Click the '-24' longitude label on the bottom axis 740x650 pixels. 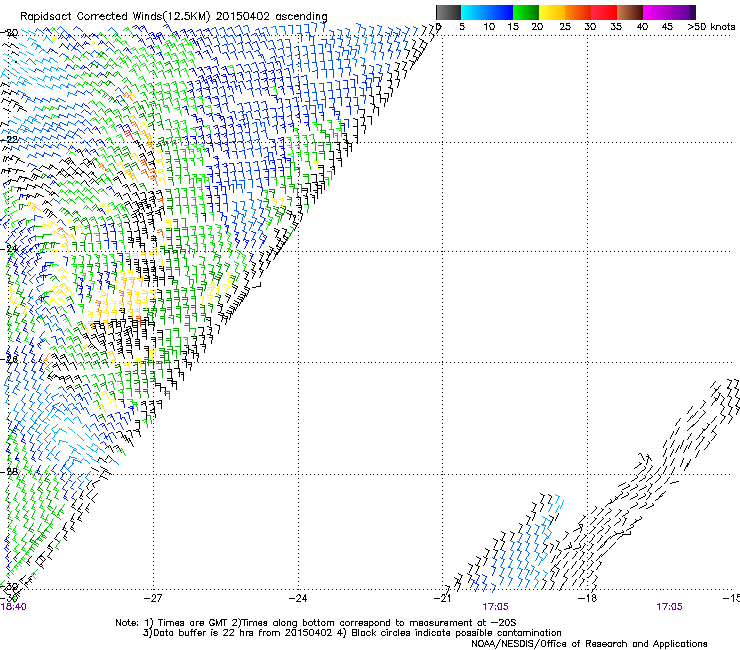coord(298,598)
